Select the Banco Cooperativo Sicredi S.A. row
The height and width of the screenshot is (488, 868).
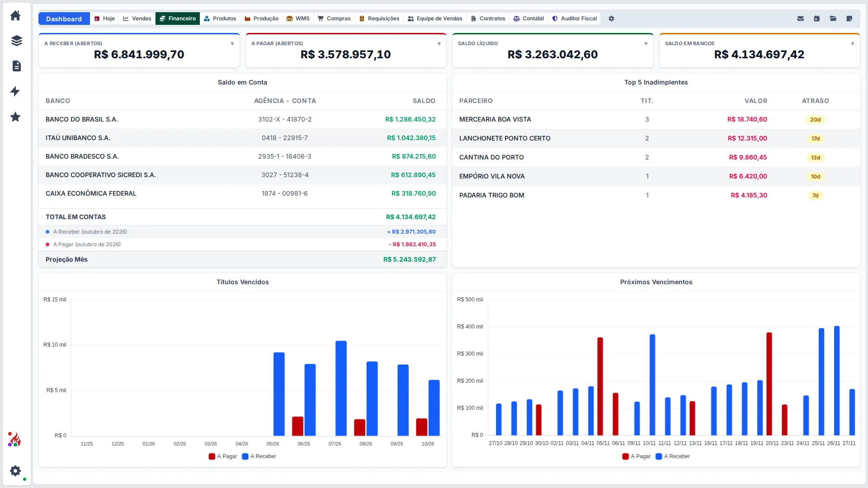coord(242,175)
